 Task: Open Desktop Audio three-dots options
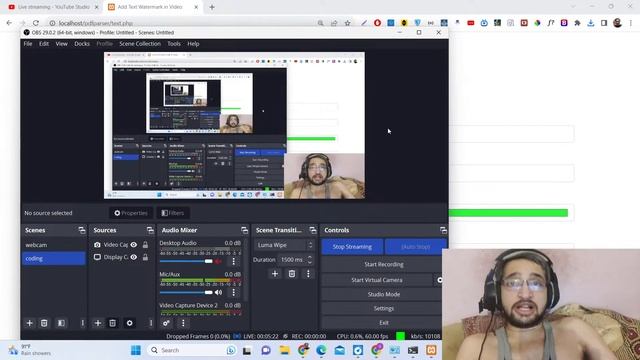pyautogui.click(x=233, y=261)
